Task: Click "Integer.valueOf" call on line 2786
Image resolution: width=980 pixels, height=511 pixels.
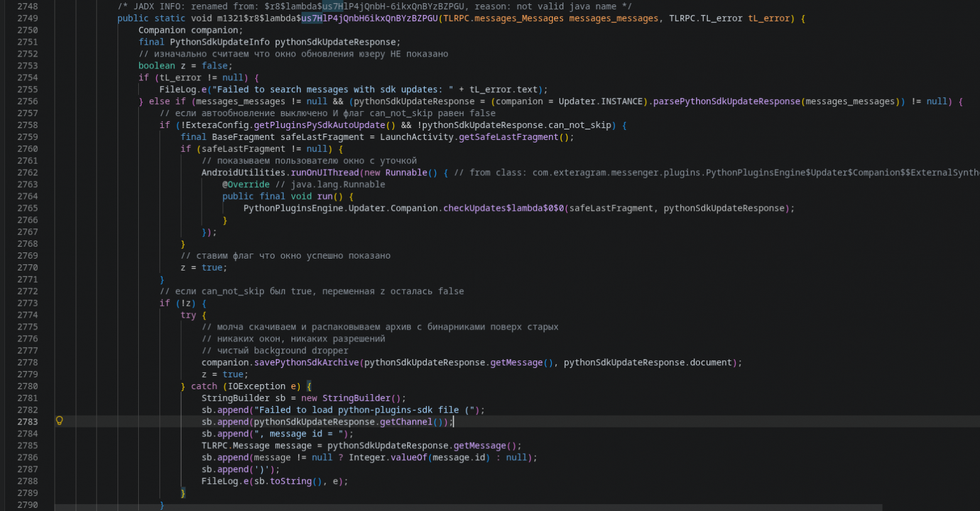Action: pos(388,458)
